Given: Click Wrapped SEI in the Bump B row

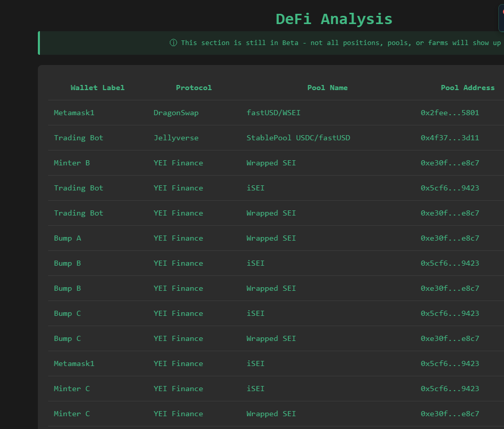Looking at the screenshot, I should click(x=271, y=288).
